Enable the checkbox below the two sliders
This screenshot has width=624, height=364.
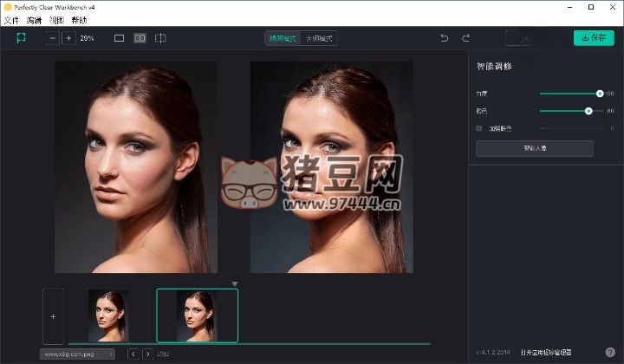point(479,128)
